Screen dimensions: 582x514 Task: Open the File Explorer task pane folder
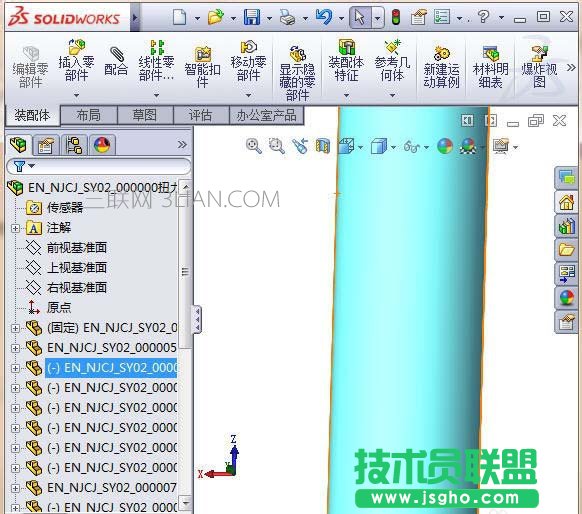566,250
